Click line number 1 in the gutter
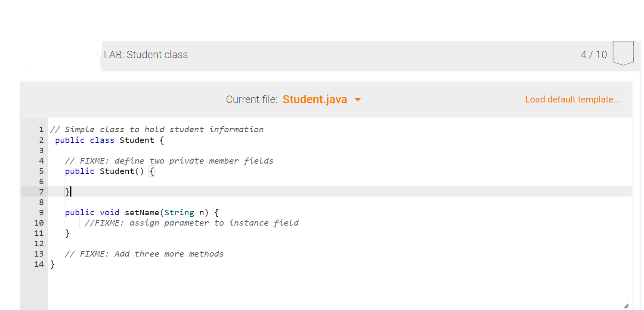This screenshot has width=644, height=310. [41, 130]
